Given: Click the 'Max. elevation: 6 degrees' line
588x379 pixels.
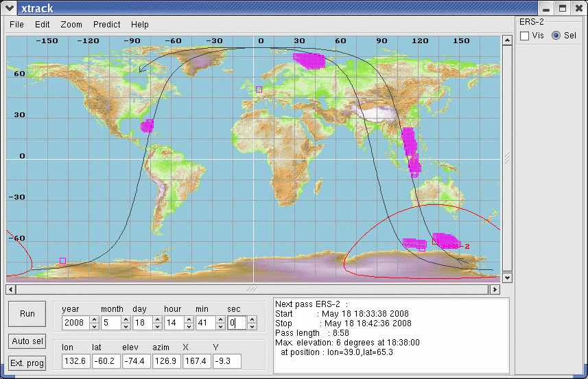Looking at the screenshot, I should (348, 343).
